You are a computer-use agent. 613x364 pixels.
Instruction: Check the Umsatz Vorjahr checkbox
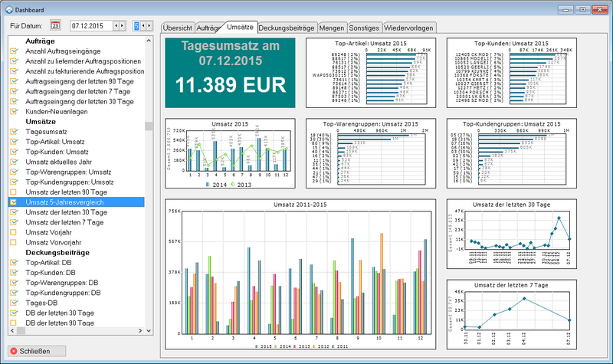coord(14,231)
